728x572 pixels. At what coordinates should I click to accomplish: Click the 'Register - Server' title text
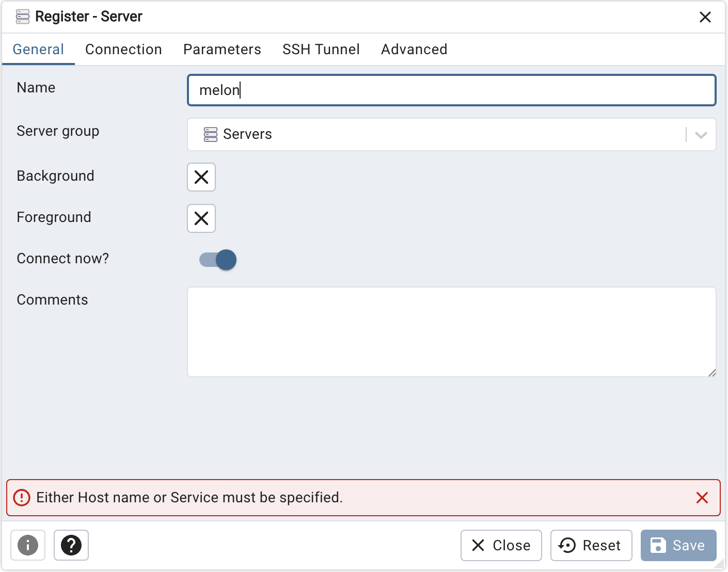tap(89, 17)
